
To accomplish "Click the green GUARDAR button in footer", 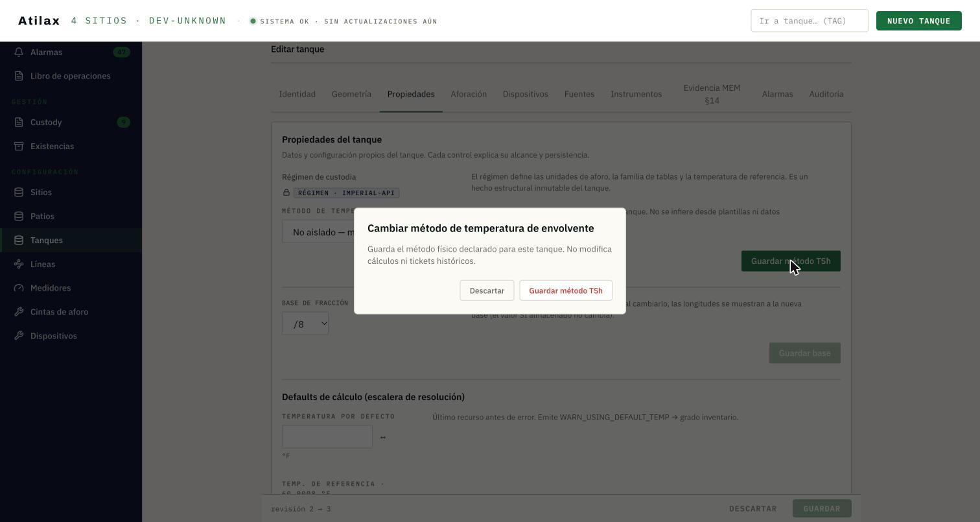I will tap(822, 508).
